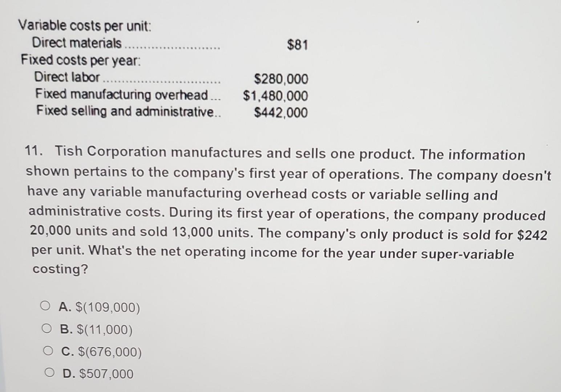Screen dimensions: 561x392
Task: Click the Fixed selling and administrative amount
Action: click(x=281, y=112)
